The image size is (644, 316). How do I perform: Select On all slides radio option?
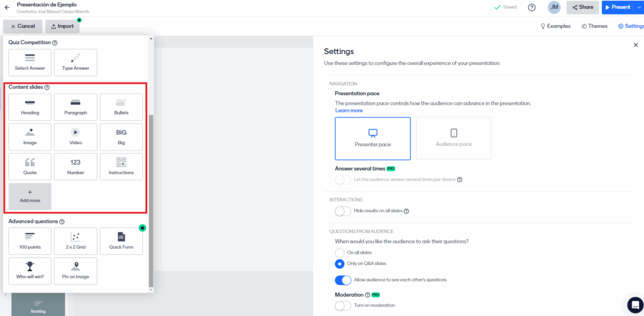340,252
